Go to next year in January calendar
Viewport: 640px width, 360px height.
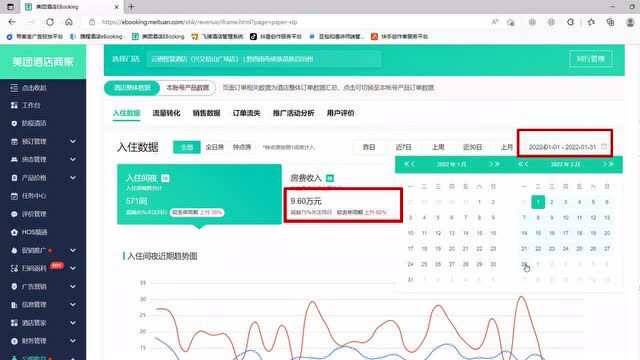(x=497, y=164)
